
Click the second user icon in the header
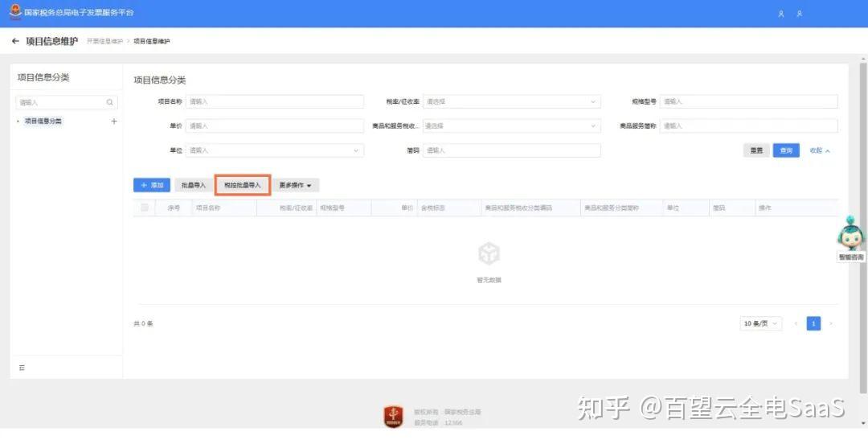coord(800,14)
